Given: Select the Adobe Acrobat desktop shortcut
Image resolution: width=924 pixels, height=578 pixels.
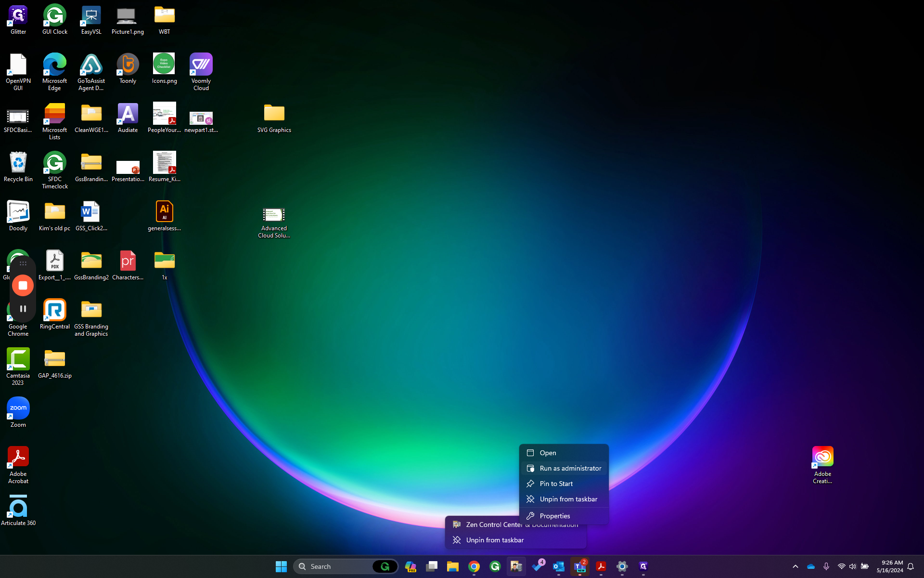Looking at the screenshot, I should 18,465.
